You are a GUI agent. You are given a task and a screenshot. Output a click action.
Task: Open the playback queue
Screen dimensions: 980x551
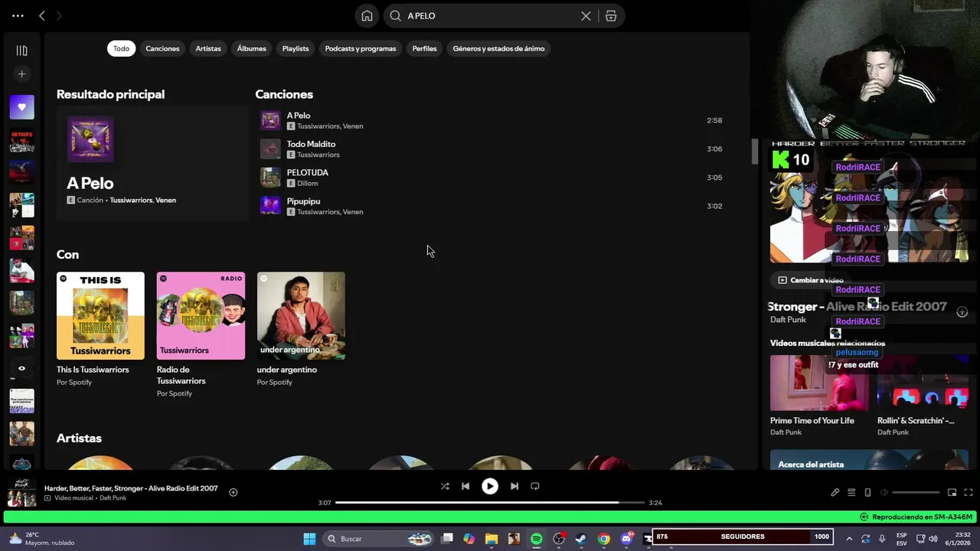pyautogui.click(x=851, y=492)
